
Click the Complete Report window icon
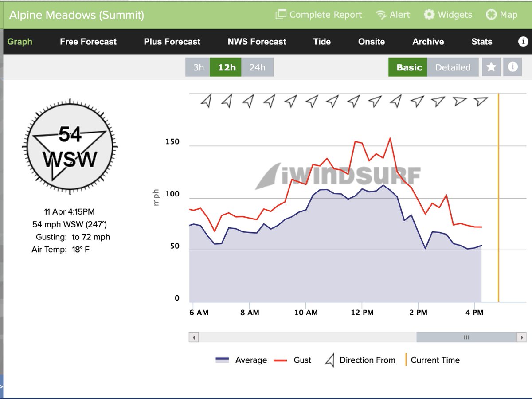tap(281, 15)
